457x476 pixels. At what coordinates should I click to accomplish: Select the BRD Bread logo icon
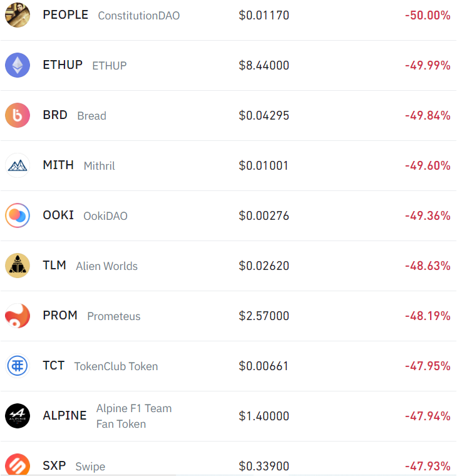point(18,115)
